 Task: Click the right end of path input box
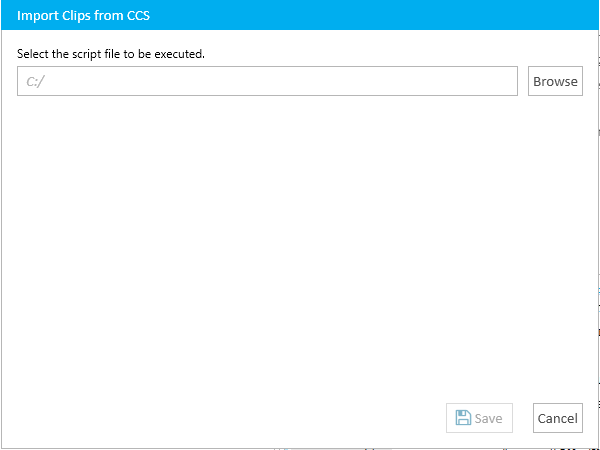click(505, 81)
